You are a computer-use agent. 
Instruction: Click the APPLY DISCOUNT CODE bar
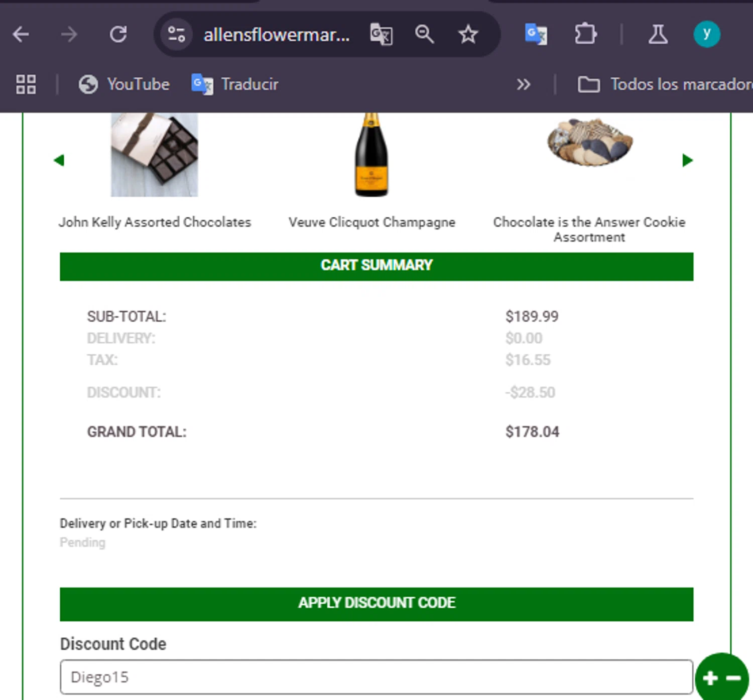coord(376,604)
